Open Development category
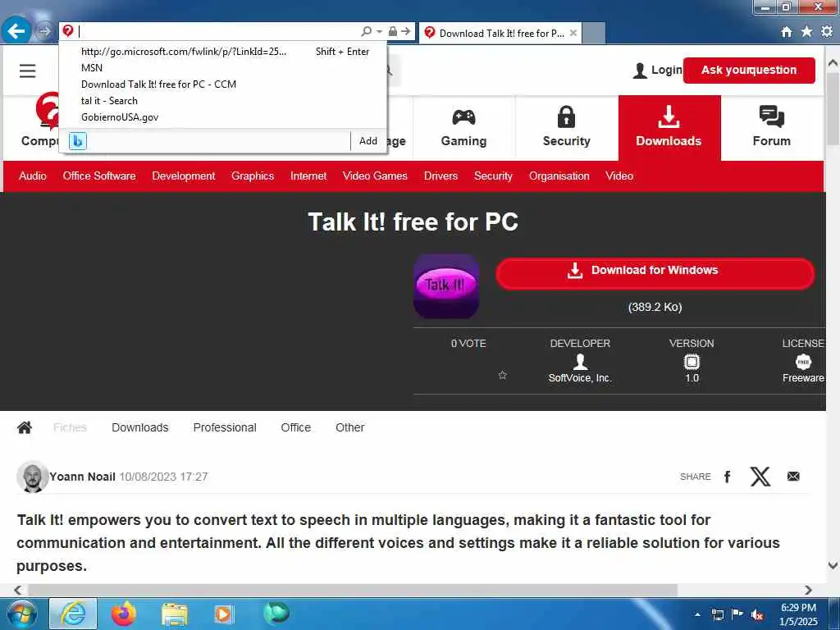Image resolution: width=840 pixels, height=630 pixels. [183, 176]
